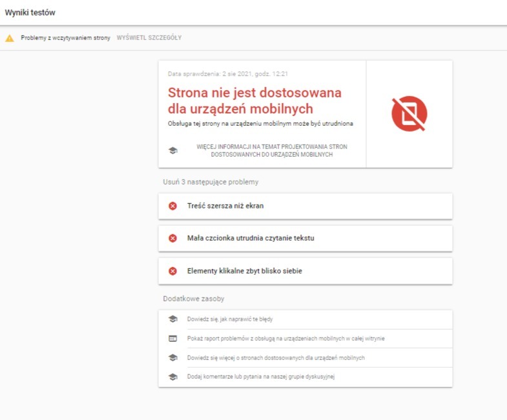The width and height of the screenshot is (507, 420).
Task: Open Pokaż raport problemów z obsługą link
Action: [x=286, y=339]
